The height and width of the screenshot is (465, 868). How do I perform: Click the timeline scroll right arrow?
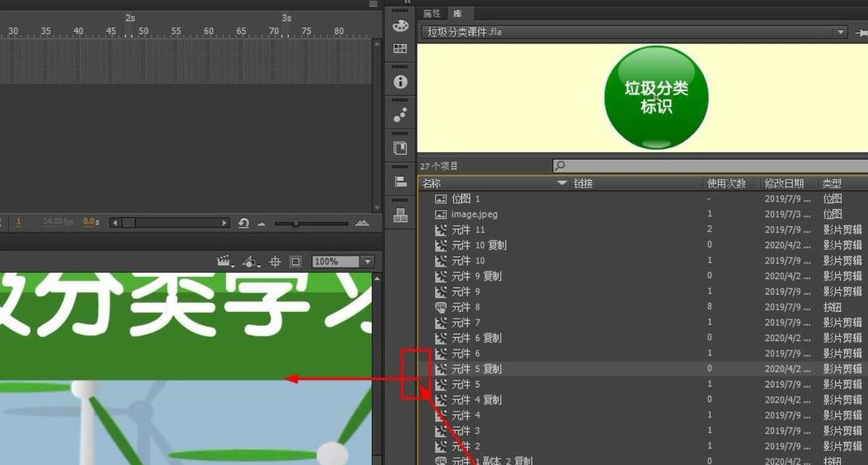(225, 223)
